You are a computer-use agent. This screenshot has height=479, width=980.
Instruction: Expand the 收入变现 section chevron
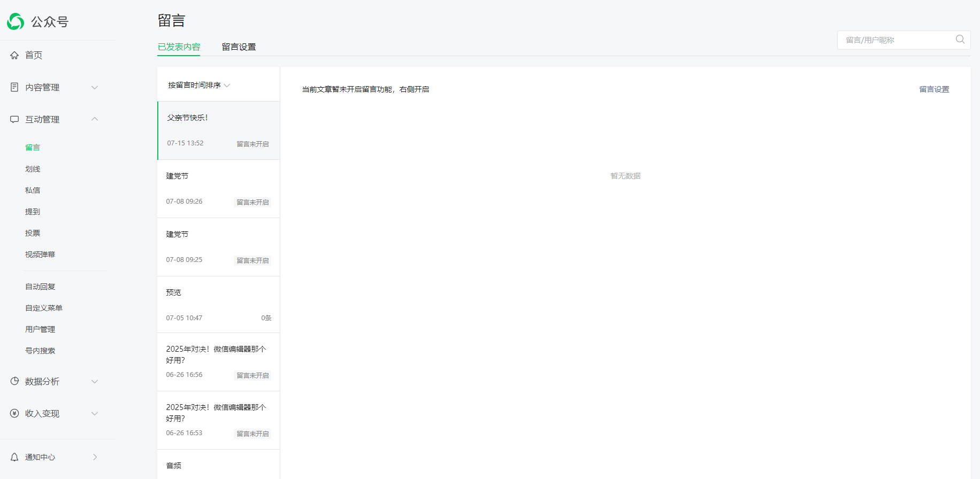point(95,414)
